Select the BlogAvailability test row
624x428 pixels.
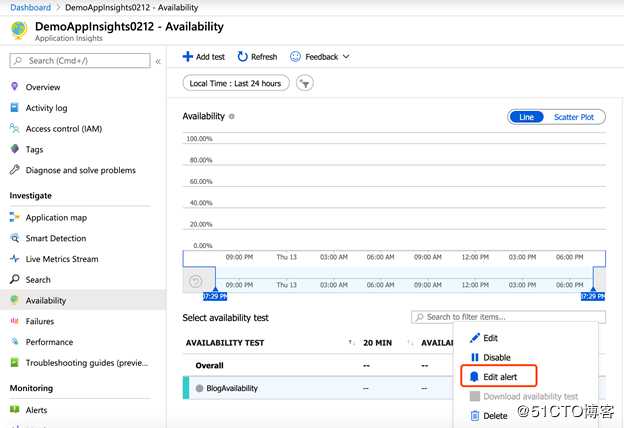(x=318, y=388)
